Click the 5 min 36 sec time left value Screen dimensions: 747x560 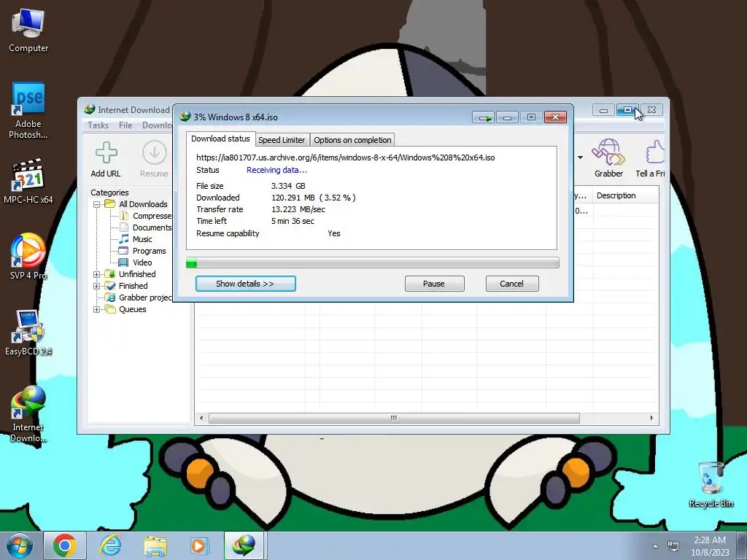293,221
